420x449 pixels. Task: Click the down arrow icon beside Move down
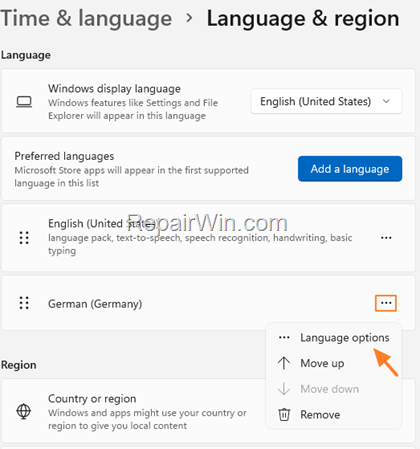284,389
